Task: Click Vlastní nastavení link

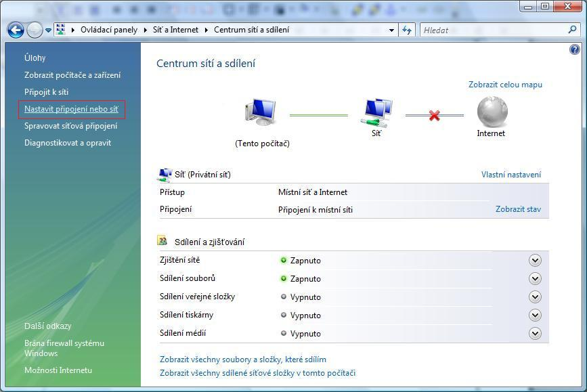Action: click(x=510, y=175)
